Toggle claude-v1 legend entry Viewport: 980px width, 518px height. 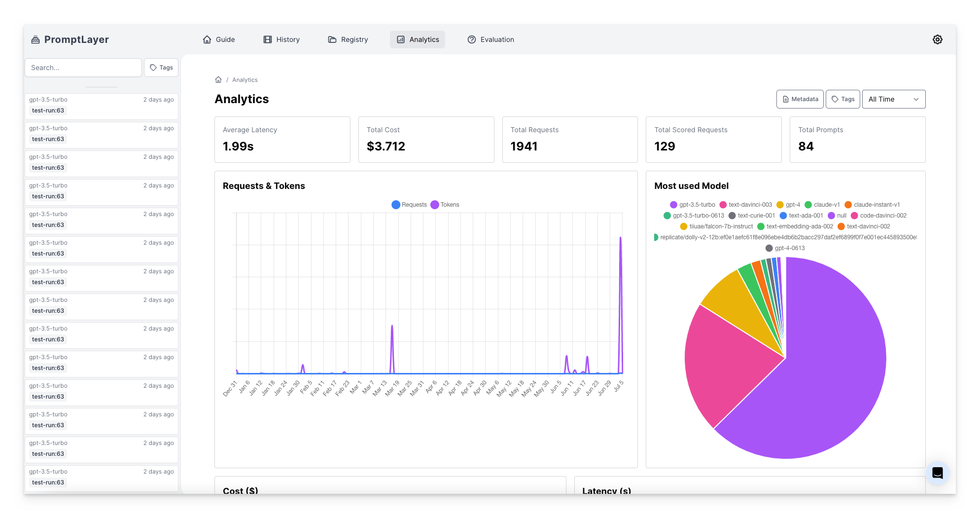pyautogui.click(x=822, y=205)
